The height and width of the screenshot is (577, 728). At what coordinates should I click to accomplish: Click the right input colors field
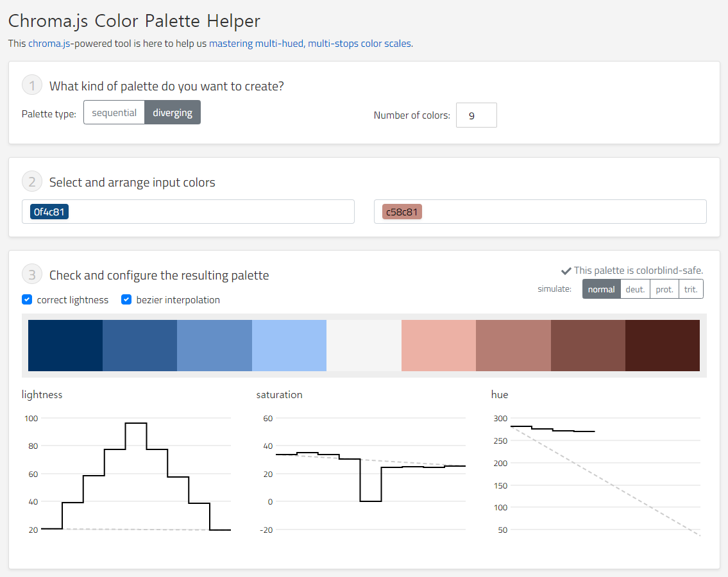point(564,212)
